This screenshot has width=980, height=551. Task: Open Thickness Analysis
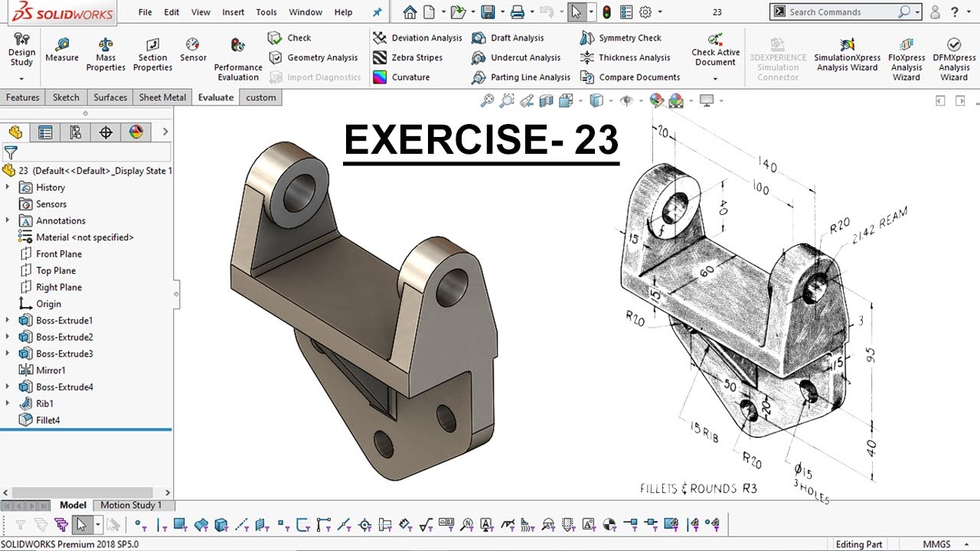pos(626,57)
